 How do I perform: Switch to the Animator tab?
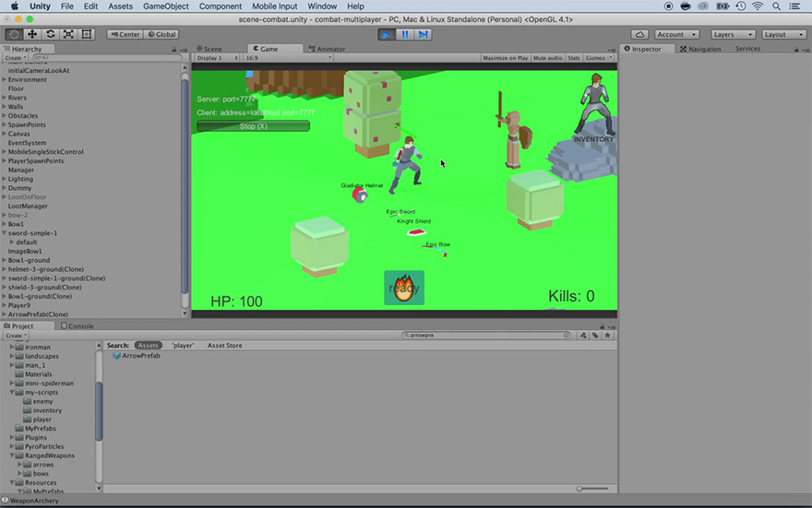pos(327,49)
